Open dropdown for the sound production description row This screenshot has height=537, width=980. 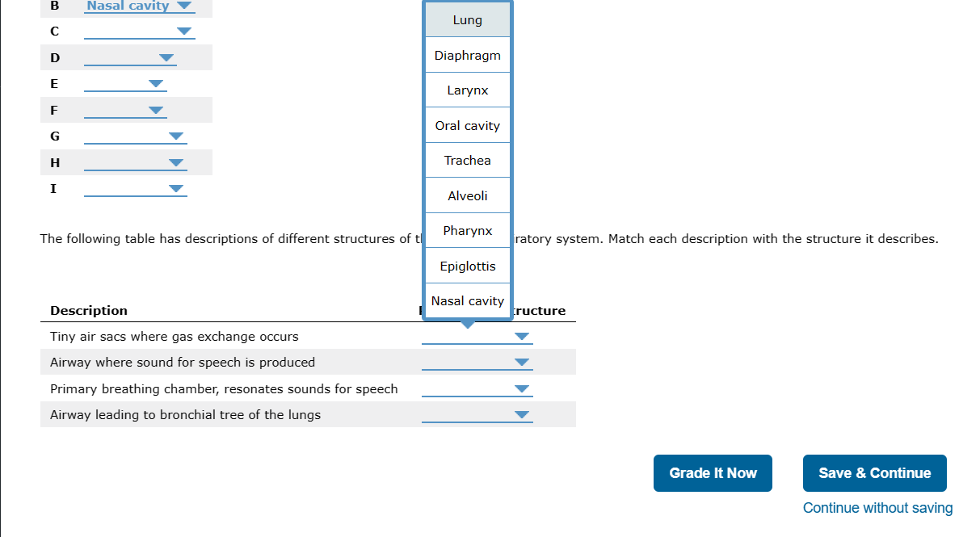(x=522, y=362)
